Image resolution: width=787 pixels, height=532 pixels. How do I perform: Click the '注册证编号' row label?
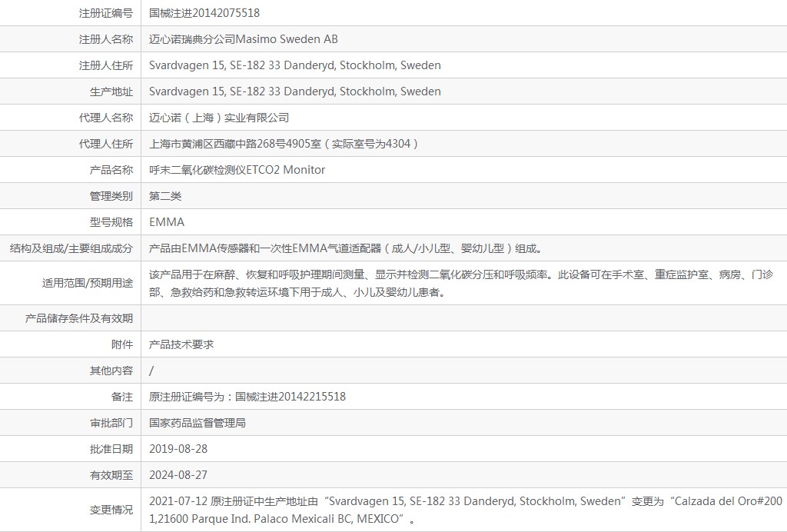coord(106,13)
